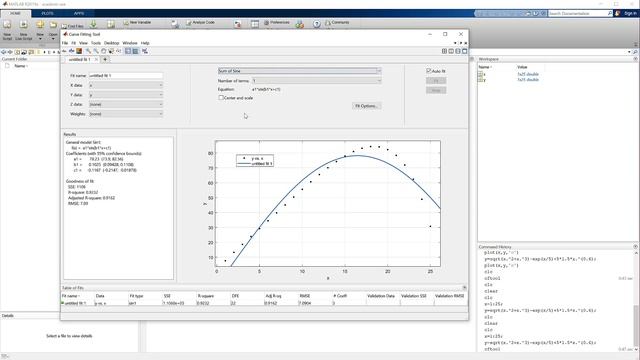Click Simulink icon in MATLAB toolstrip
Screen dimensions: 640x360
tap(238, 24)
